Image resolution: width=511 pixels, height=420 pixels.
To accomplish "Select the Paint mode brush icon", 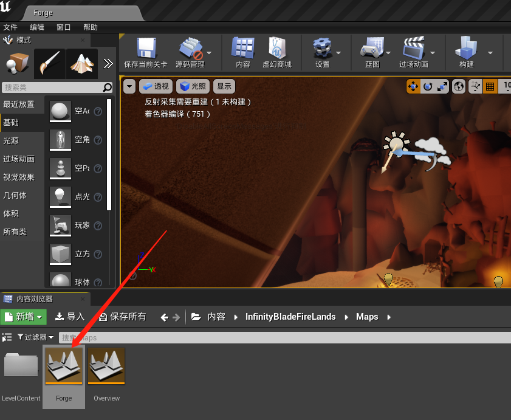I will [x=50, y=64].
